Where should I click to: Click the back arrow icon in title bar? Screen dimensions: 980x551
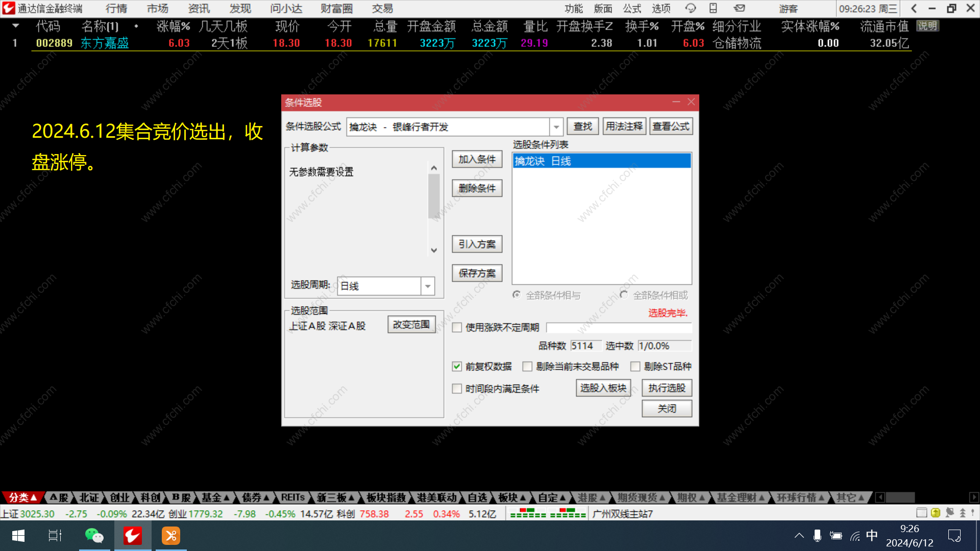coord(914,8)
